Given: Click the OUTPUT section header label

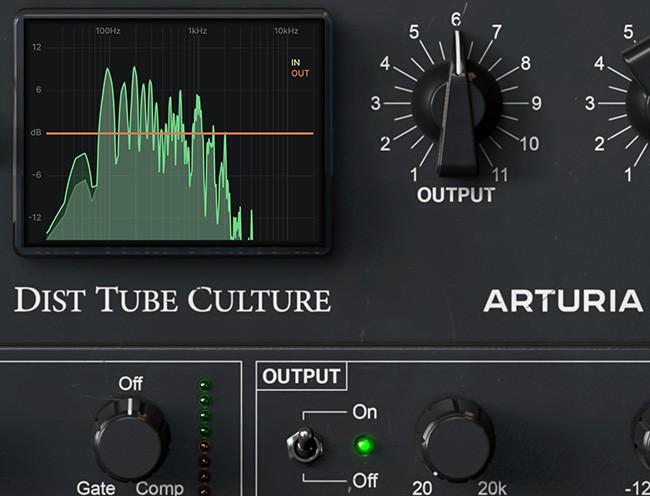Looking at the screenshot, I should 301,377.
